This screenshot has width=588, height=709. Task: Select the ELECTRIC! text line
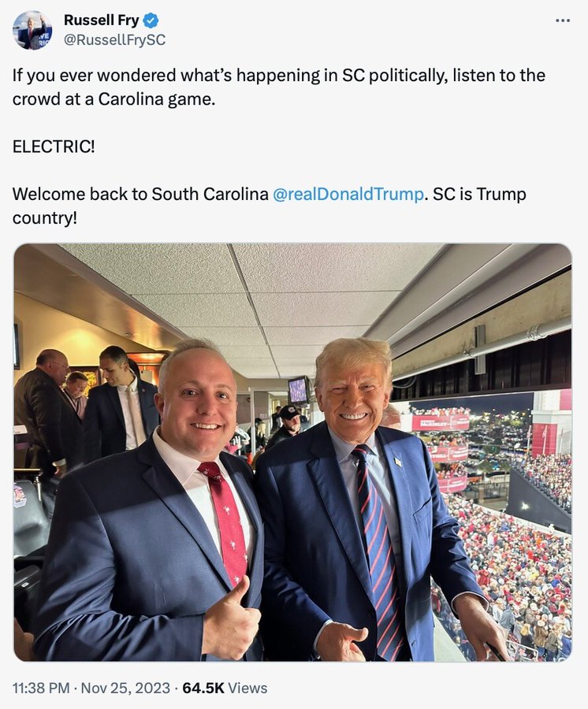[54, 147]
